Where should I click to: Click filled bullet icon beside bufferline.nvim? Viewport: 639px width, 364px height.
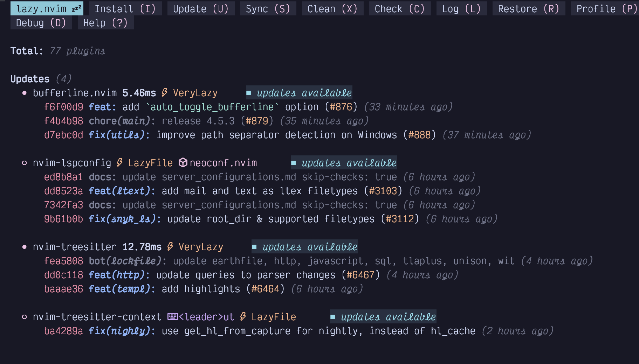click(x=24, y=93)
